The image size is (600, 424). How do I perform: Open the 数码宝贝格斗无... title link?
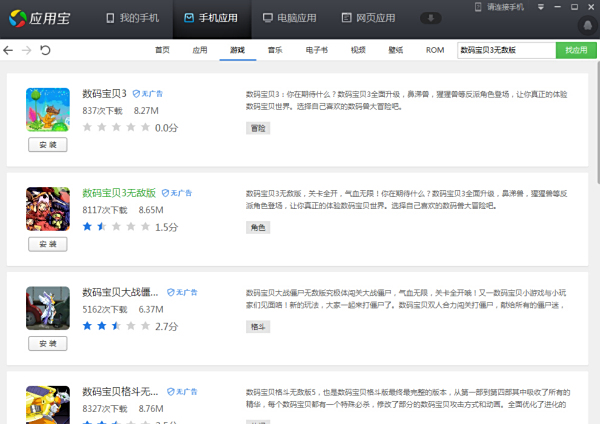[x=120, y=391]
